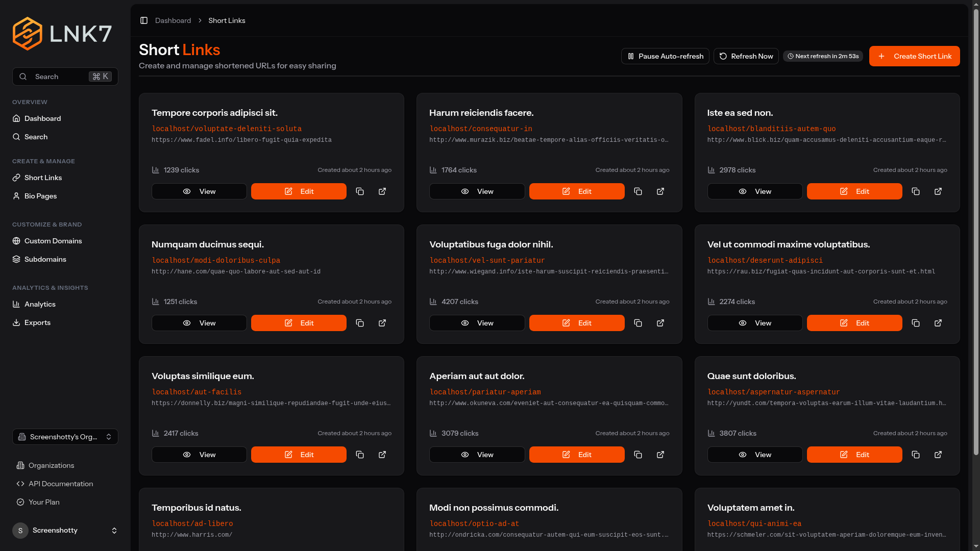Screen dimensions: 980x551
Task: Expand Screenshotty's Org switcher
Action: coord(65,437)
